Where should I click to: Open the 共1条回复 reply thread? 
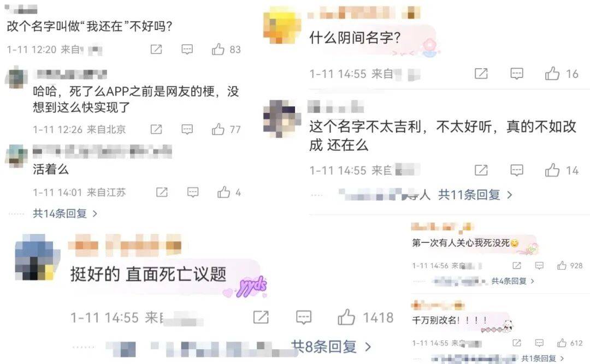pyautogui.click(x=542, y=359)
